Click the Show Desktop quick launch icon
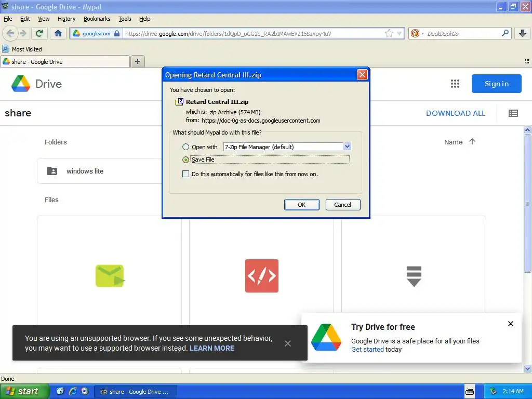The width and height of the screenshot is (532, 399). coord(60,391)
